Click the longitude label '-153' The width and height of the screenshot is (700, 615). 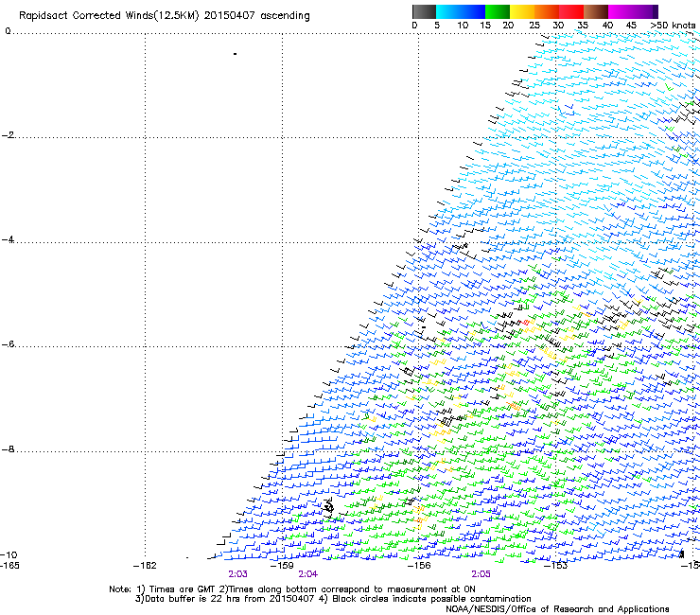pos(556,566)
